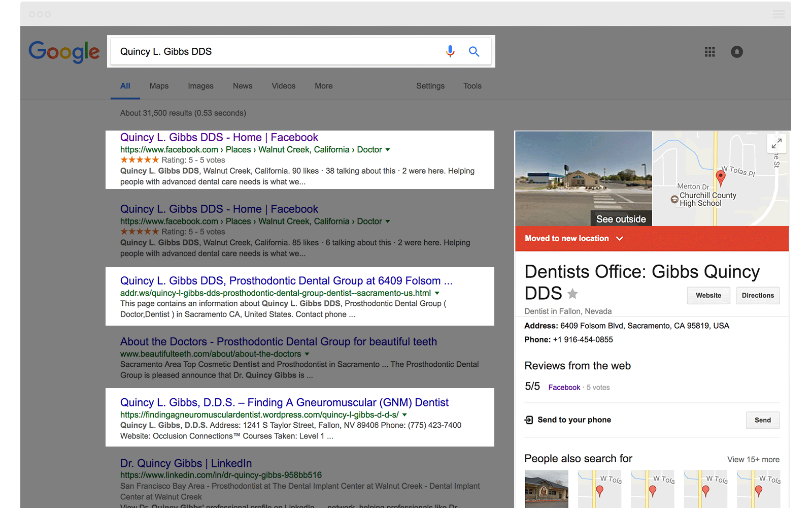This screenshot has width=812, height=508.
Task: Open the browser hamburger menu icon
Action: point(779,14)
